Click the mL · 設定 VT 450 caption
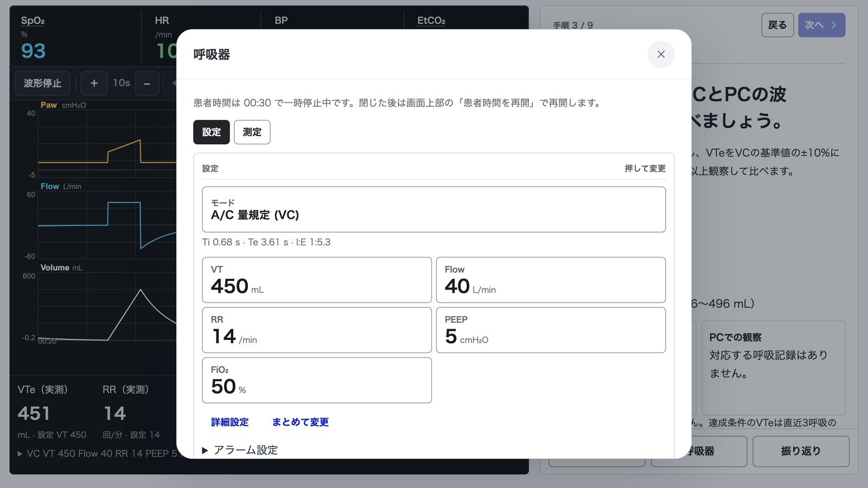Screen dimensions: 868x488 52,435
